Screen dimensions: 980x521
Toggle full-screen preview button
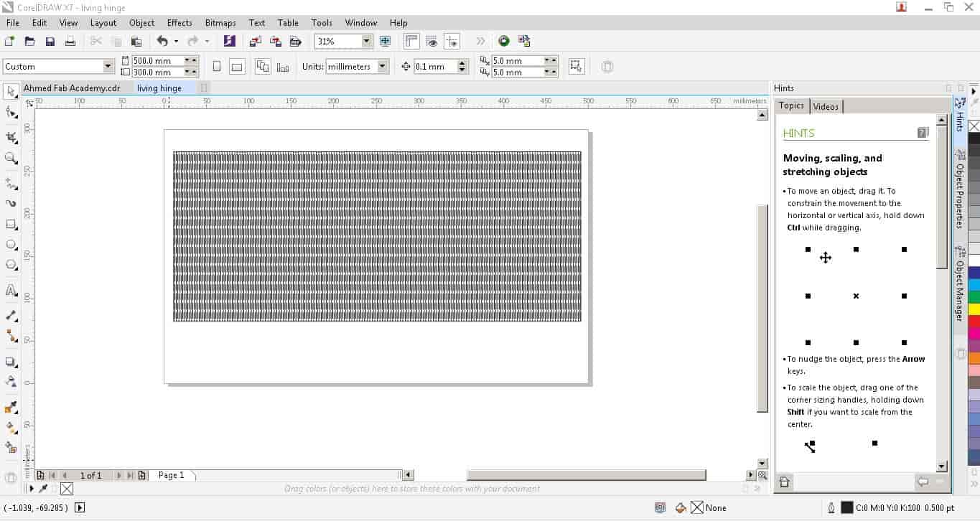pos(385,42)
